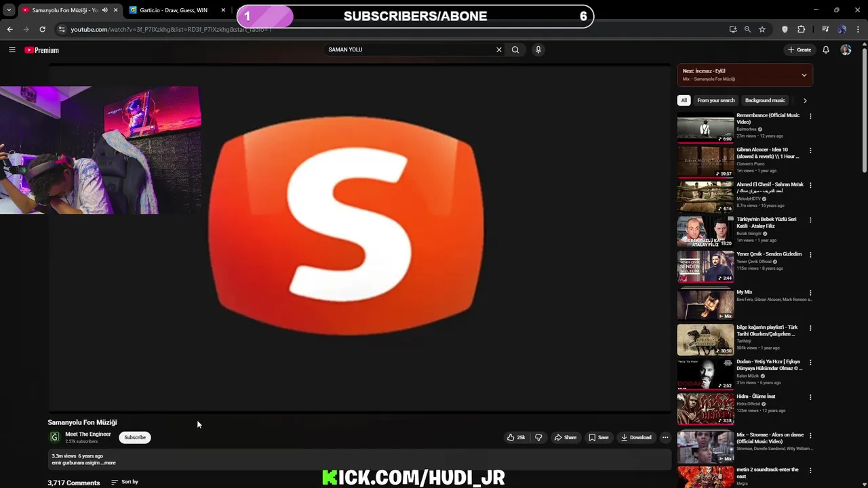The width and height of the screenshot is (868, 488).
Task: Open the browser profile avatar
Action: (x=842, y=29)
